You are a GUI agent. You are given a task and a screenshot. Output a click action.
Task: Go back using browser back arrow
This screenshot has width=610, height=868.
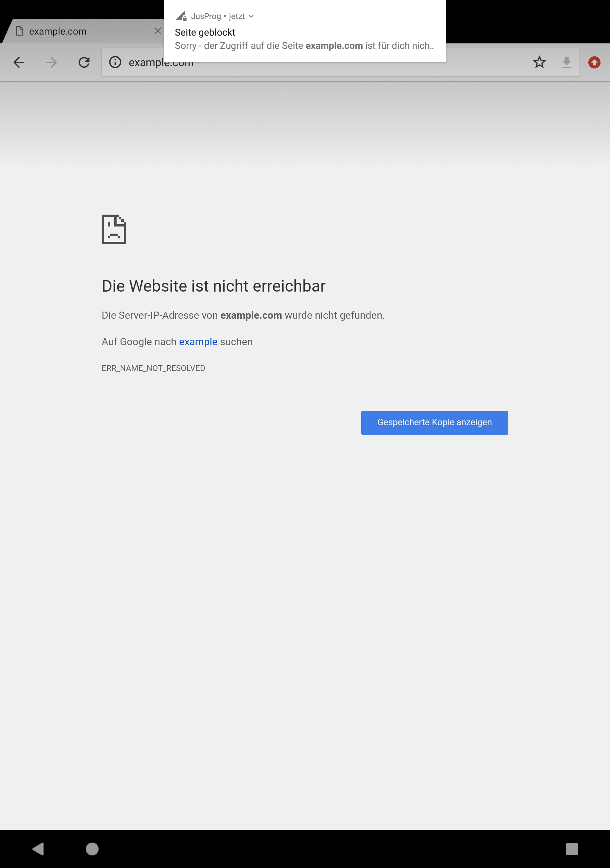[19, 62]
